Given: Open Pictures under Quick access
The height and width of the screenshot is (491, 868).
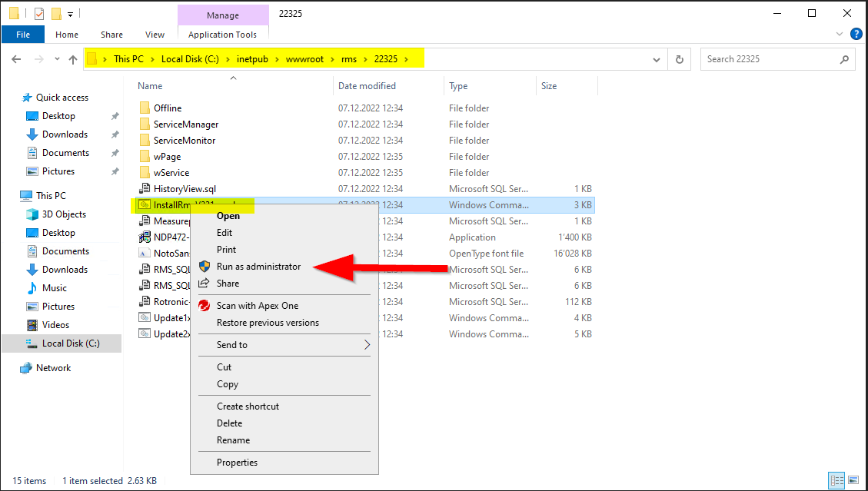Looking at the screenshot, I should coord(58,171).
